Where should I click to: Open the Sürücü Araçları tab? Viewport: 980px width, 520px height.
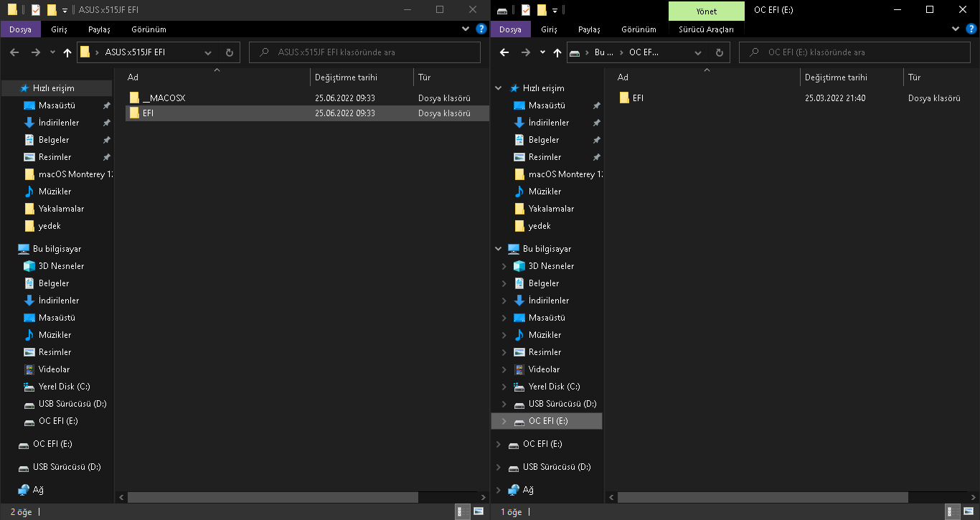pos(706,29)
